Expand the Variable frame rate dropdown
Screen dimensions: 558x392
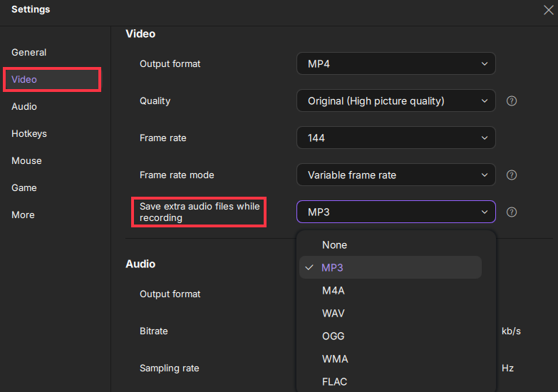point(396,175)
